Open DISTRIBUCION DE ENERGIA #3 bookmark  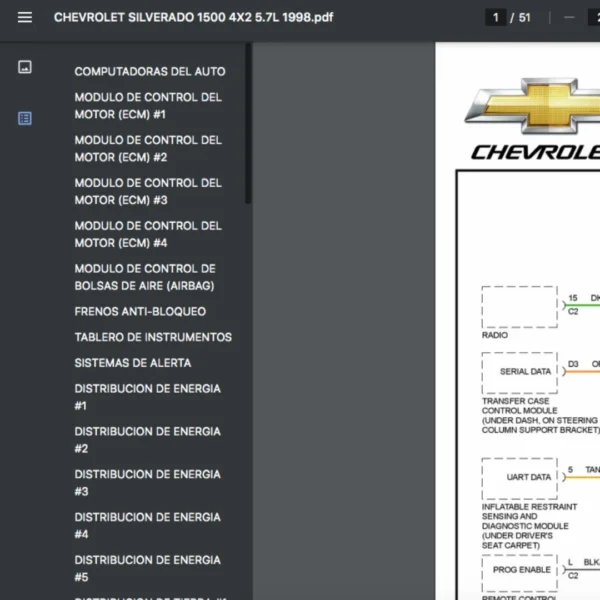pos(148,483)
